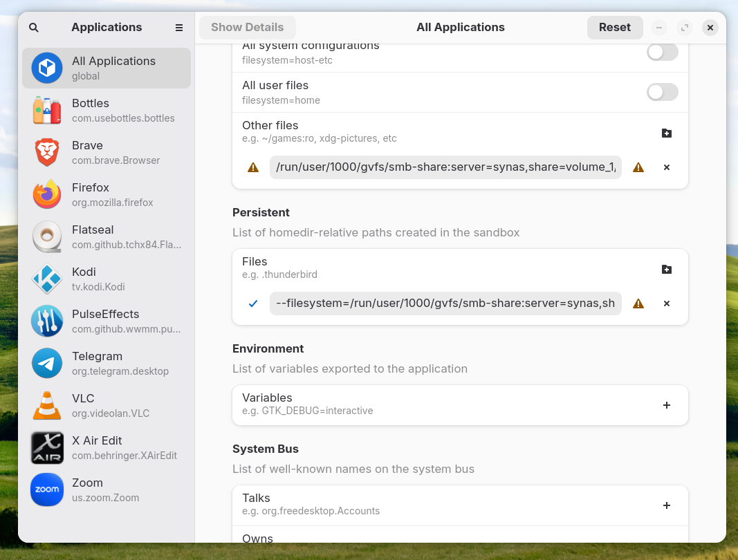Viewport: 738px width, 560px height.
Task: Click the search icon in the sidebar header
Action: click(34, 28)
